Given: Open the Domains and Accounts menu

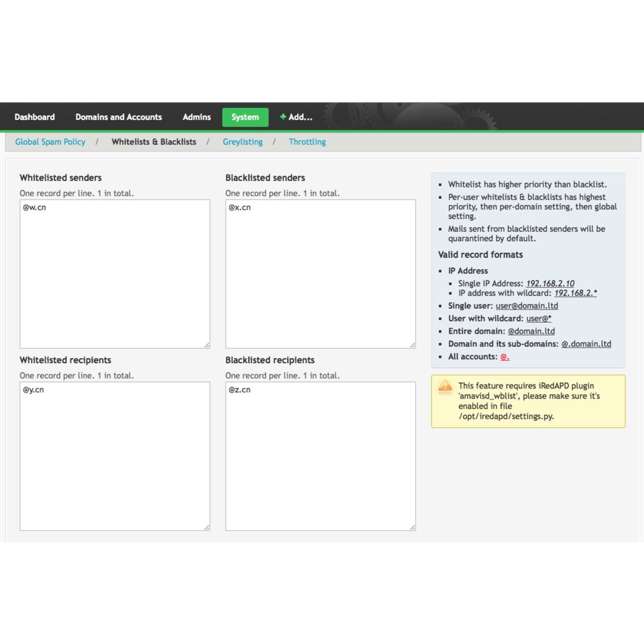Looking at the screenshot, I should (118, 117).
